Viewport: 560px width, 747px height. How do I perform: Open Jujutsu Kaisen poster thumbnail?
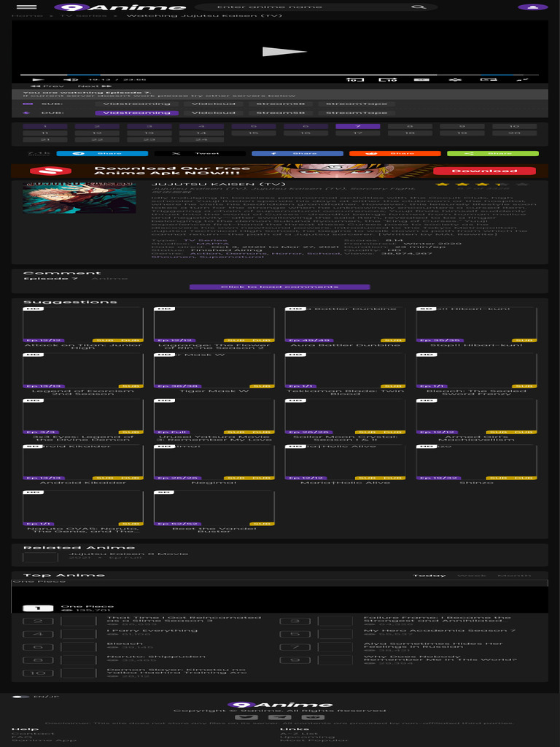(x=79, y=197)
